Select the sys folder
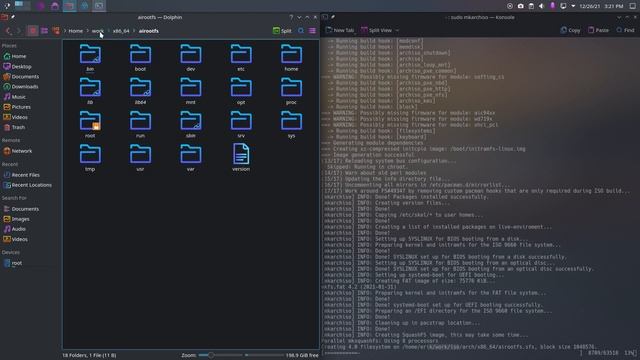Viewport: 640px width, 360px height. coord(291,124)
